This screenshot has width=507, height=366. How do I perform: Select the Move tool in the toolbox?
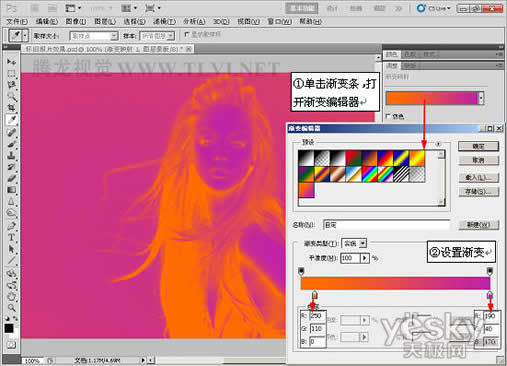(11, 62)
